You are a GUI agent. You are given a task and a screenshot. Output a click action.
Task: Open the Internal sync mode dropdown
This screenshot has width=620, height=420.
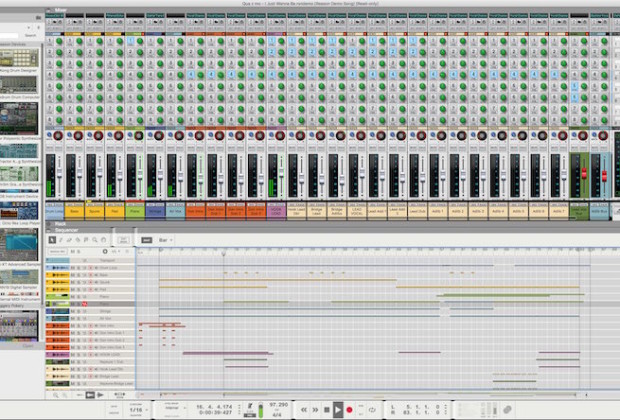tap(173, 408)
